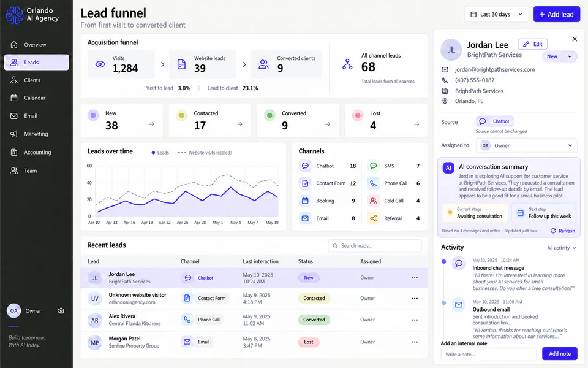Open the New status dropdown for Jordan Lee

559,56
